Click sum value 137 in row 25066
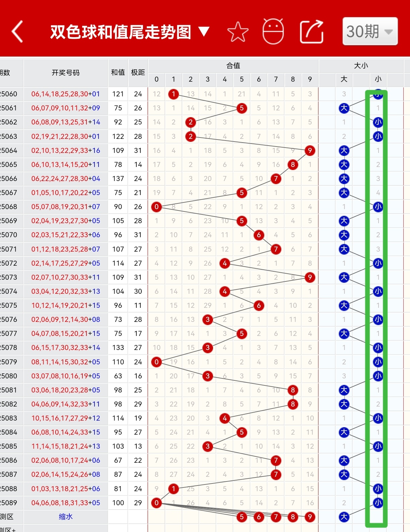 click(118, 179)
